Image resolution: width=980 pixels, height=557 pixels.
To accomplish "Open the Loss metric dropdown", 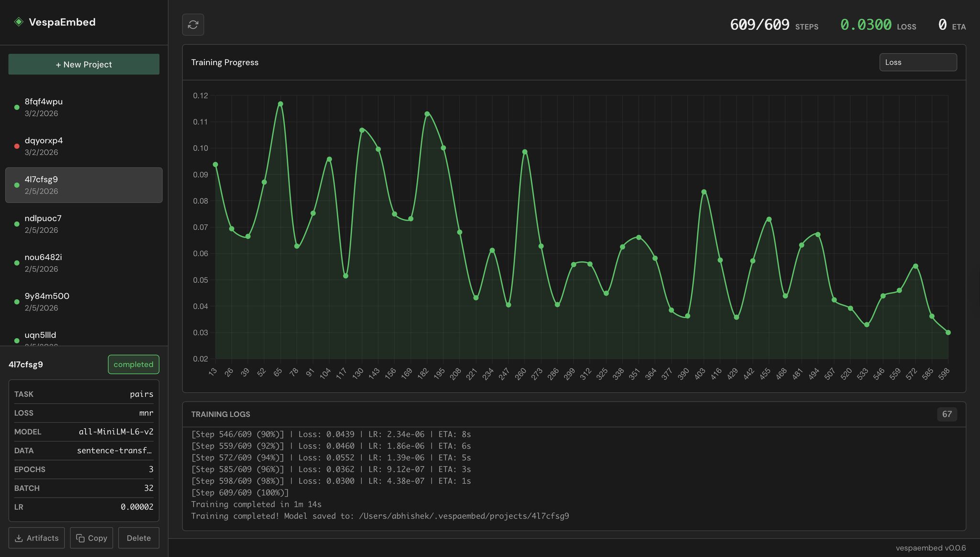I will click(918, 62).
